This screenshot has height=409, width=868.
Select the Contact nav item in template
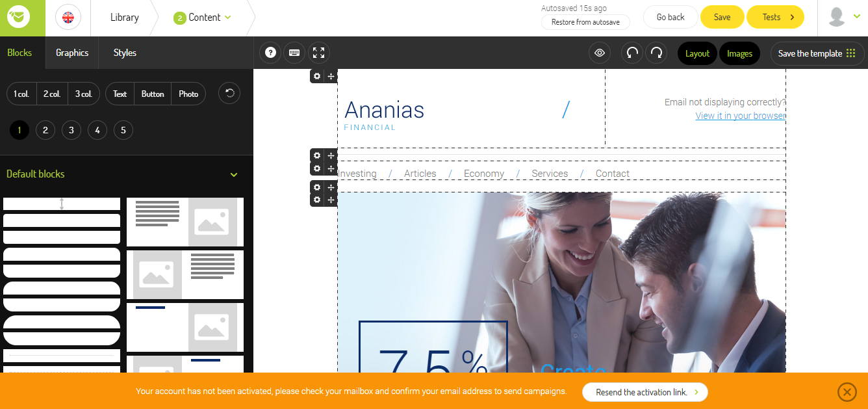(613, 174)
